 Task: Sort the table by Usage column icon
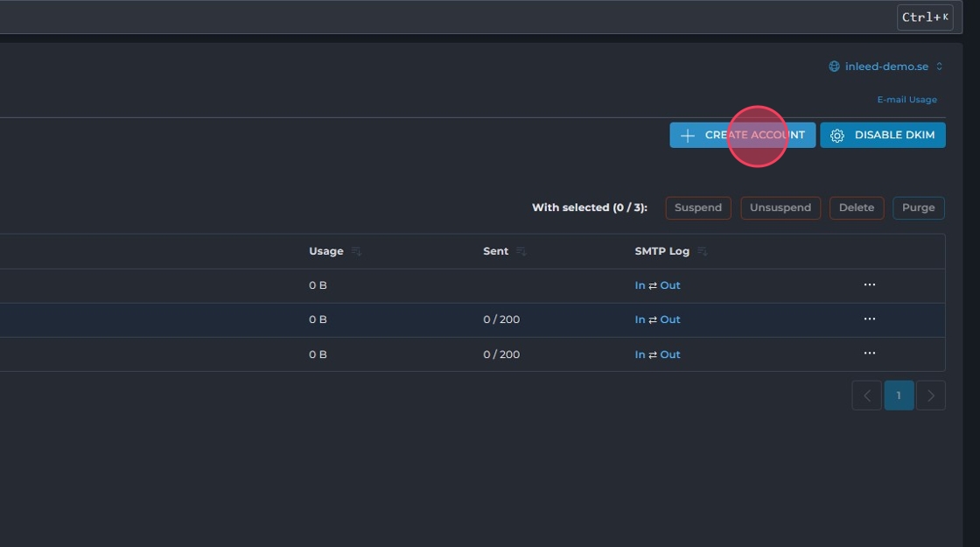tap(356, 252)
